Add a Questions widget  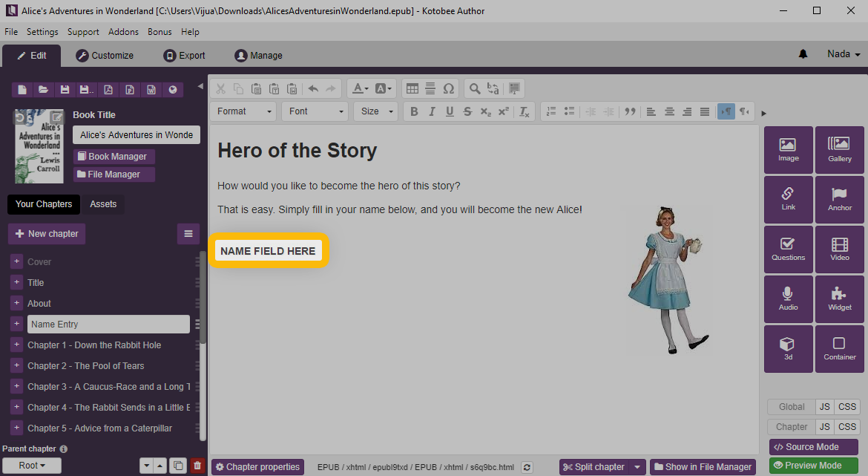(788, 249)
